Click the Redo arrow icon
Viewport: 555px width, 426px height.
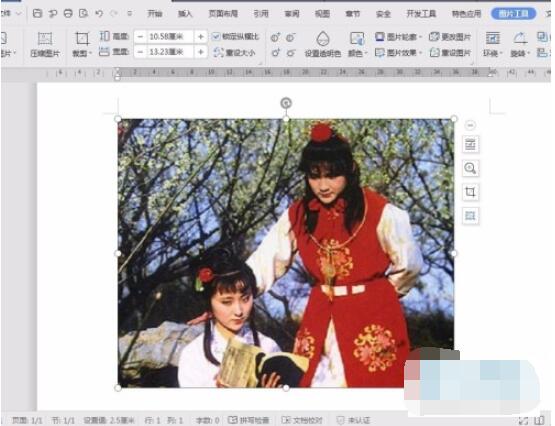point(114,14)
